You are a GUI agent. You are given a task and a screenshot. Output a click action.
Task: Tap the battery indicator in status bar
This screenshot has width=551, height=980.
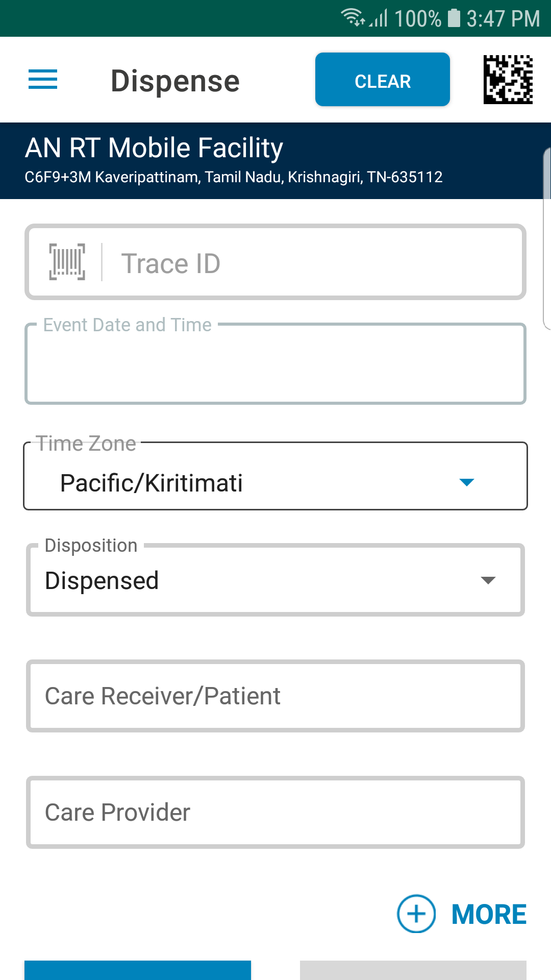coord(454,18)
